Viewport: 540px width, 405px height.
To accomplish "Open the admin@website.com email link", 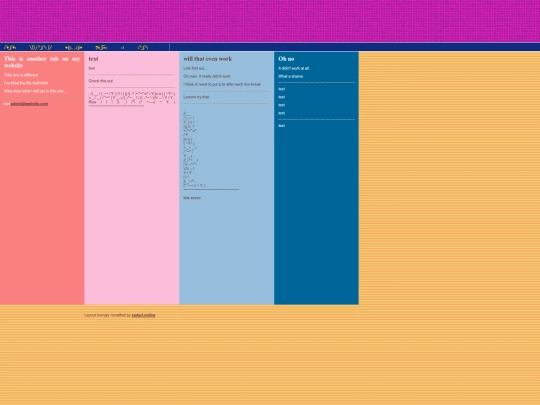I will pos(29,104).
